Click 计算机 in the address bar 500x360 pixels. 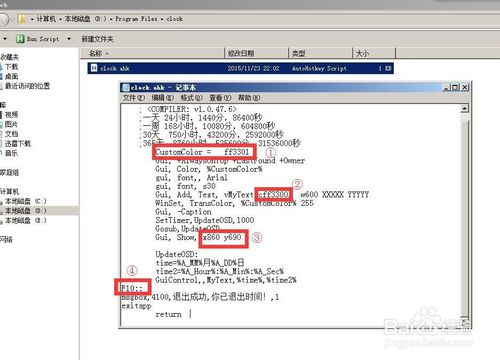pyautogui.click(x=46, y=19)
